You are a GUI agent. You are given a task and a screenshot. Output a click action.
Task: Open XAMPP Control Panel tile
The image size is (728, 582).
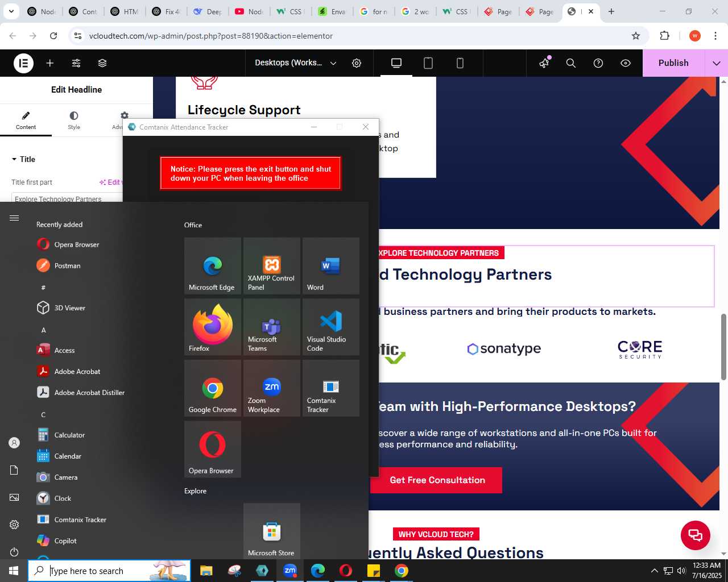pos(272,266)
